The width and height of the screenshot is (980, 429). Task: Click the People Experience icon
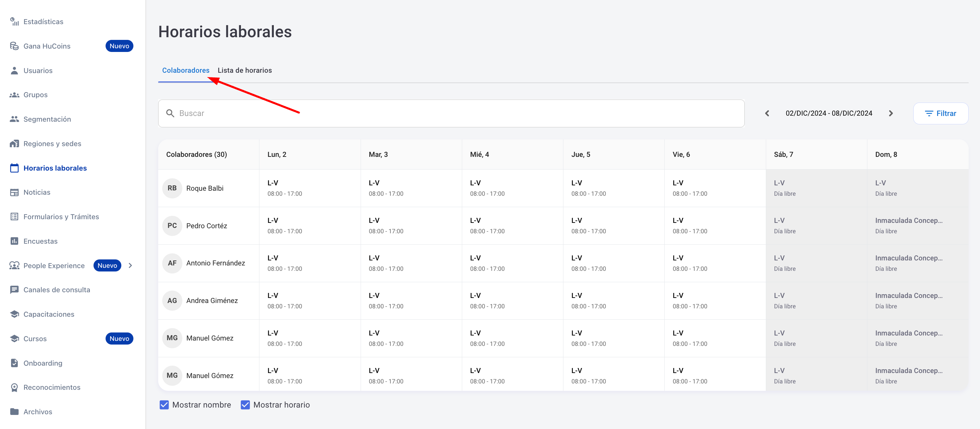coord(14,265)
